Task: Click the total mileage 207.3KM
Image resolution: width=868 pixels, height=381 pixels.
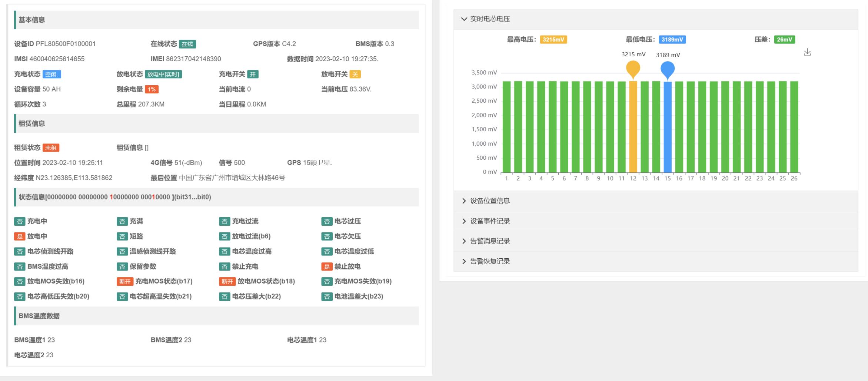Action: pyautogui.click(x=151, y=105)
